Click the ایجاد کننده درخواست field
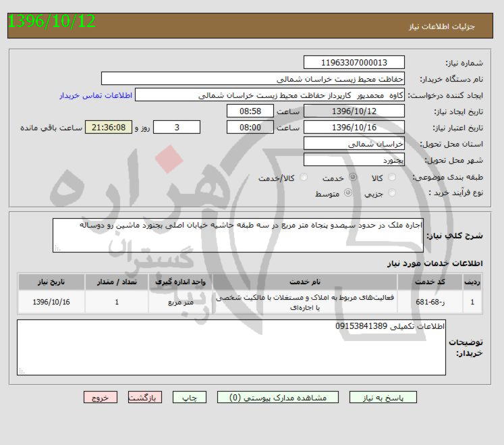The image size is (504, 445). click(270, 95)
